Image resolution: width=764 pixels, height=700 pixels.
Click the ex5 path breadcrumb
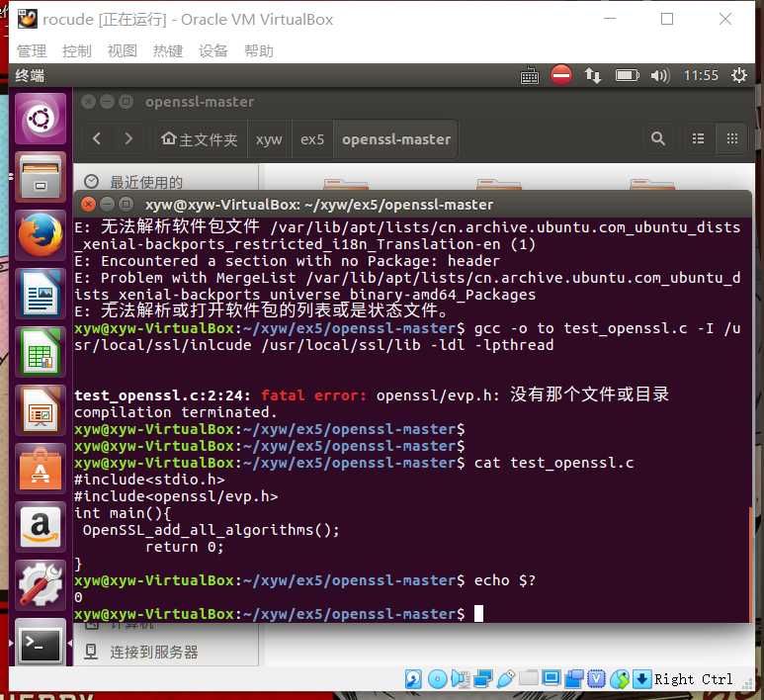[x=312, y=139]
